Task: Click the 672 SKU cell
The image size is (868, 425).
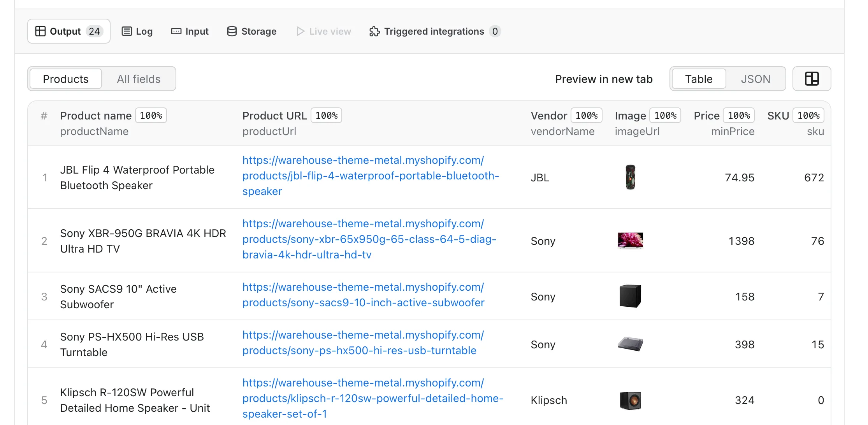Action: (x=814, y=177)
